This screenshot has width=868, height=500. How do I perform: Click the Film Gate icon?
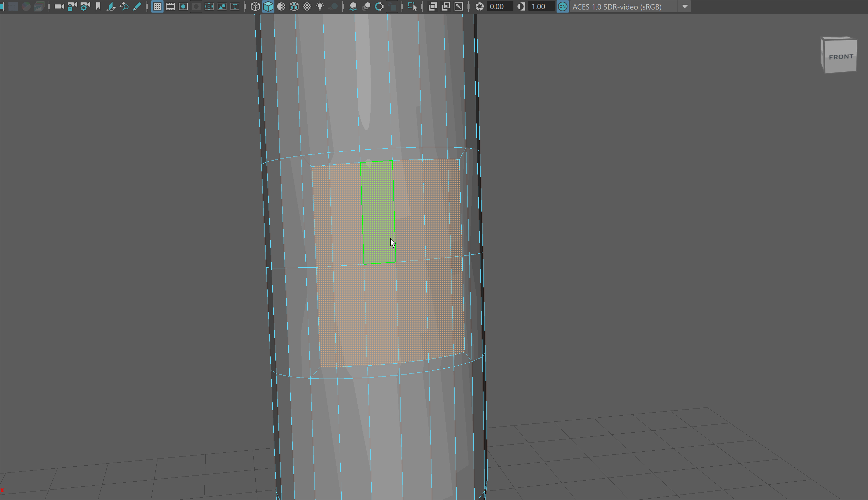click(x=170, y=6)
